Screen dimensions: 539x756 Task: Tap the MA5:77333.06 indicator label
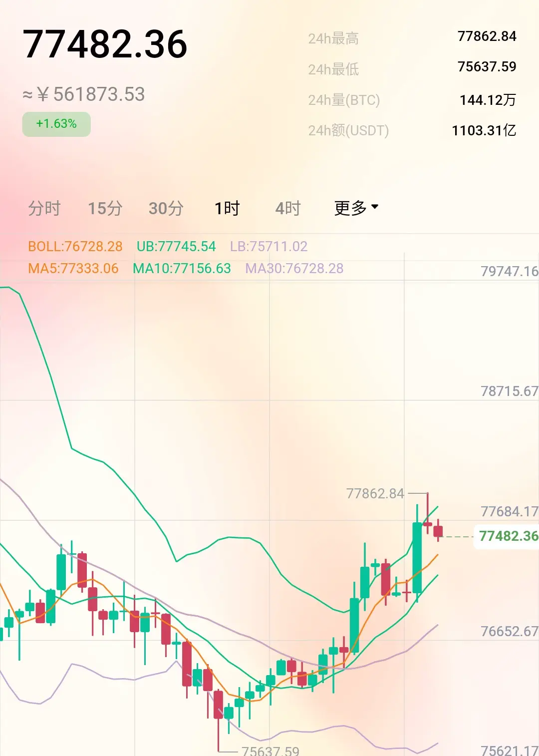(73, 268)
